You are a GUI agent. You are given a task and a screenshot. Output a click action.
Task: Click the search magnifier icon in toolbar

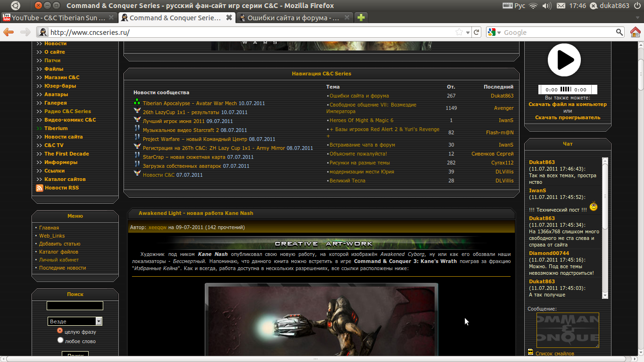click(619, 32)
